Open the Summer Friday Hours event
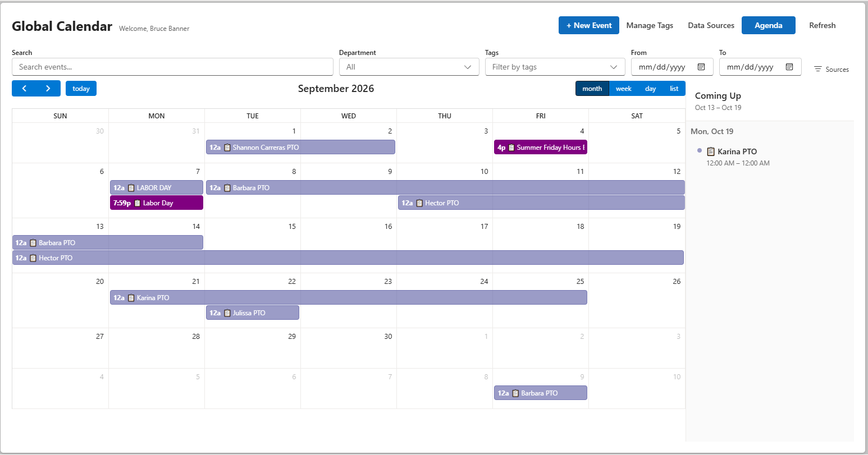Image resolution: width=868 pixels, height=455 pixels. point(540,148)
